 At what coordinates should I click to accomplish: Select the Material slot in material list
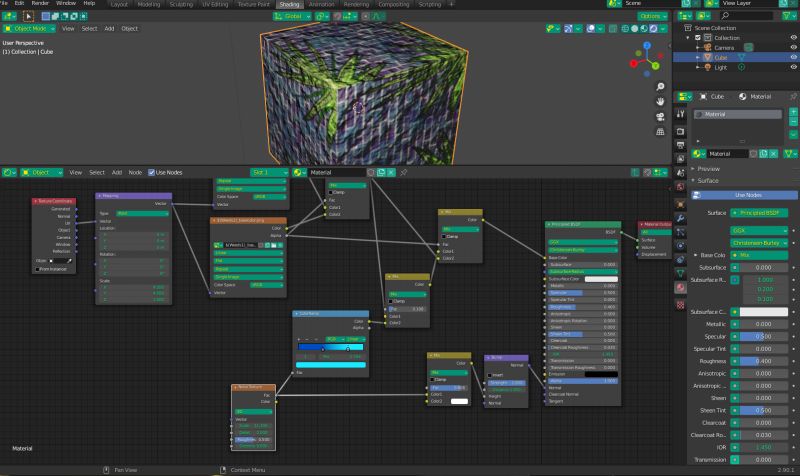tap(738, 114)
